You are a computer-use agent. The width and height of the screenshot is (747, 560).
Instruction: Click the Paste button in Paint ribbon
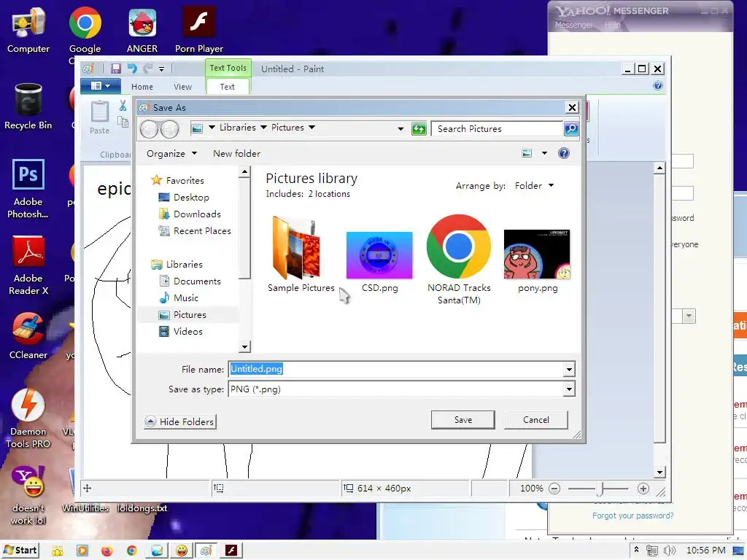click(99, 117)
